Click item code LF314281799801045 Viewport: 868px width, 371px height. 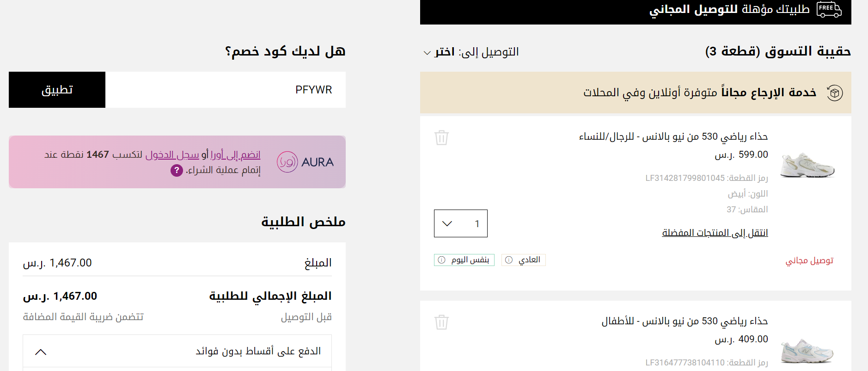click(707, 178)
